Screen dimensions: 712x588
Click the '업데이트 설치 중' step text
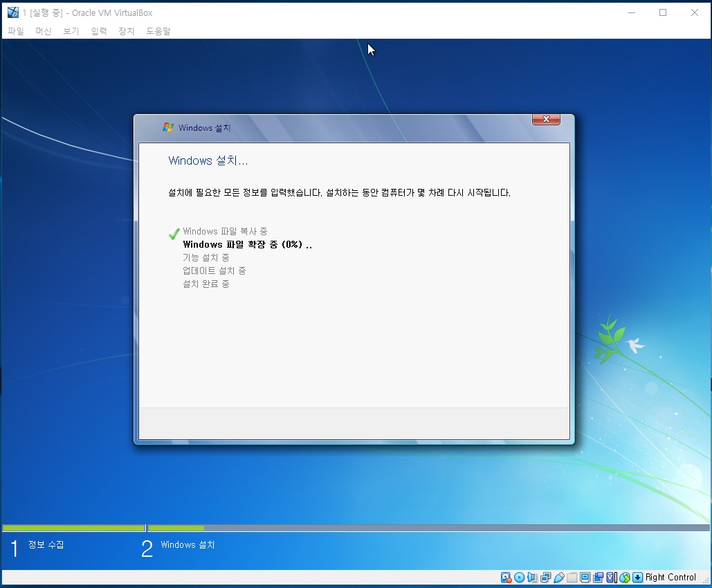pyautogui.click(x=214, y=270)
